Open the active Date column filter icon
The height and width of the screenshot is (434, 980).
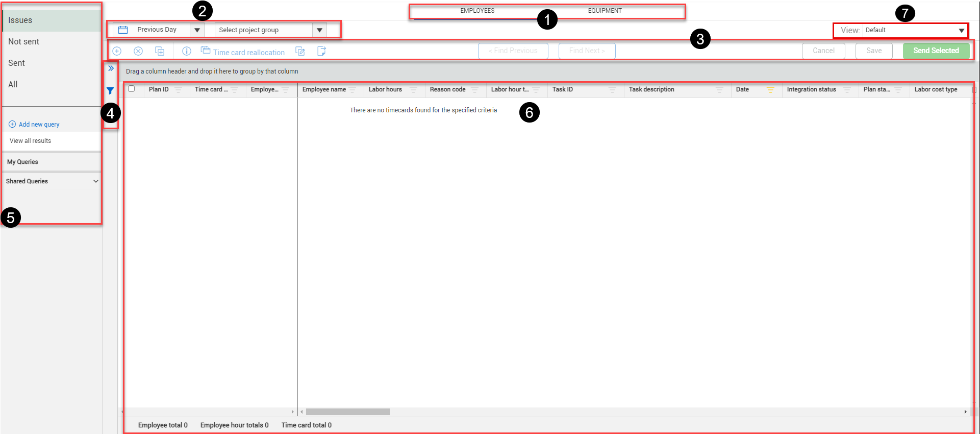point(770,90)
